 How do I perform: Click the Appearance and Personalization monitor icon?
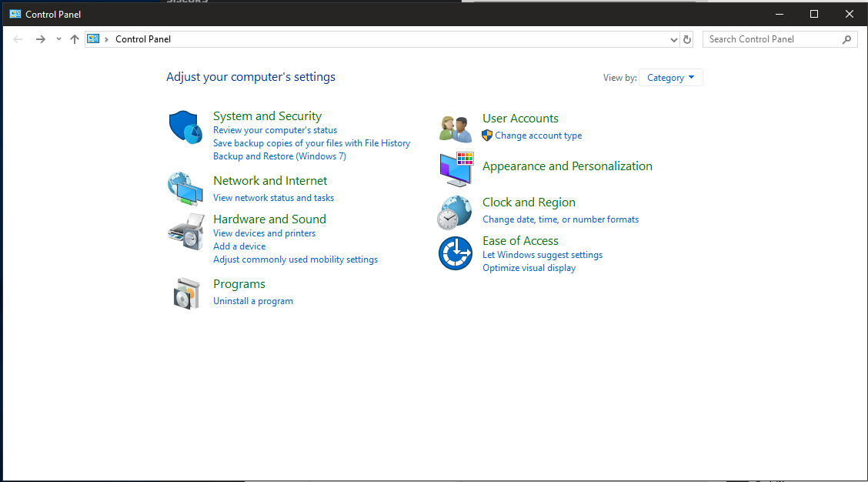click(456, 169)
